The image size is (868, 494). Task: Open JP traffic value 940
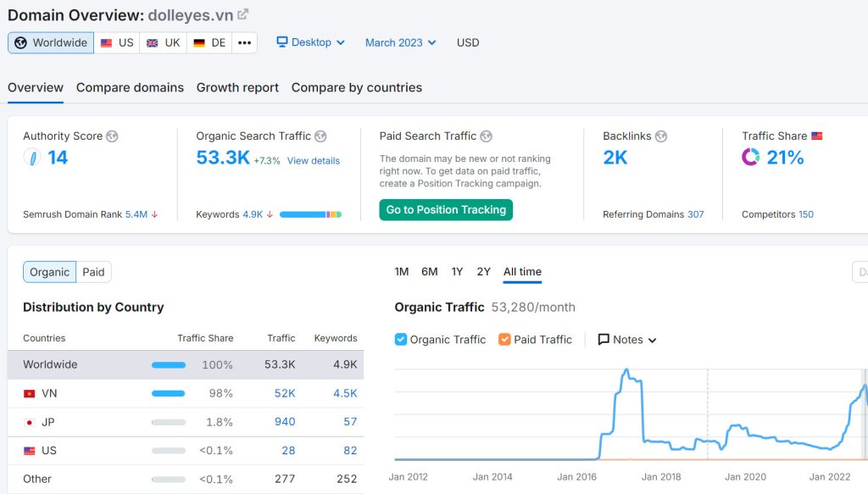pyautogui.click(x=285, y=422)
